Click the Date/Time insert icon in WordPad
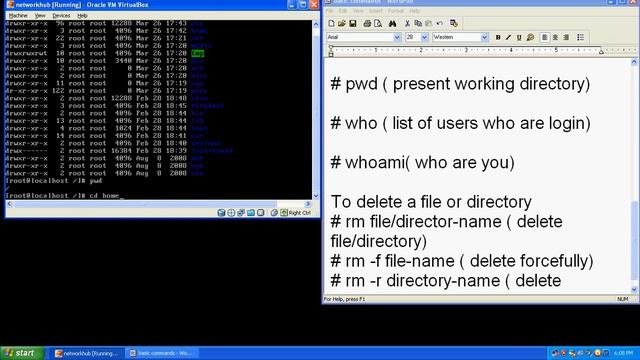Screen dimensions: 640x360 [453, 24]
